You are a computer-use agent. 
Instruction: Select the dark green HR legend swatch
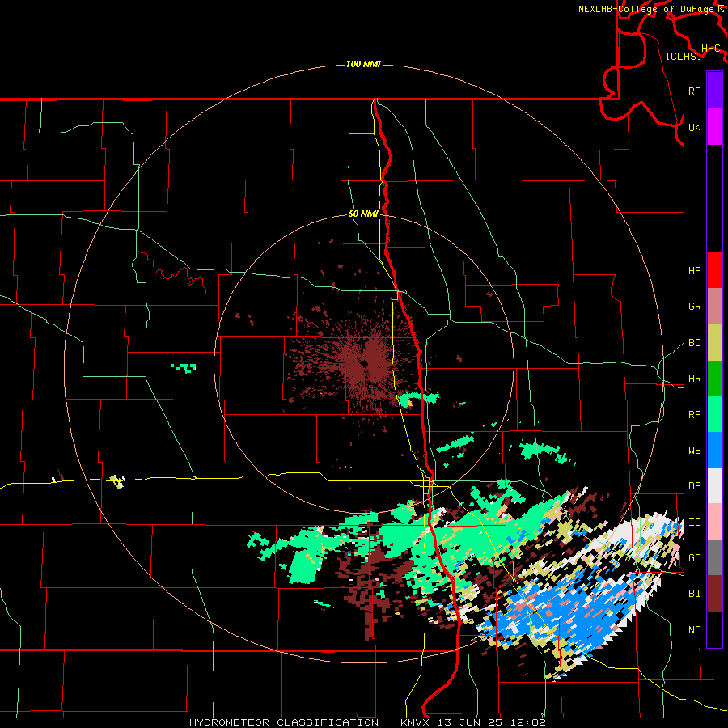pos(714,378)
